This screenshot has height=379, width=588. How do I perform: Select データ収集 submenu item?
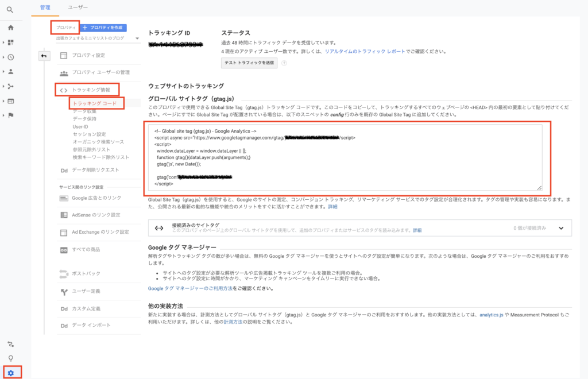84,111
